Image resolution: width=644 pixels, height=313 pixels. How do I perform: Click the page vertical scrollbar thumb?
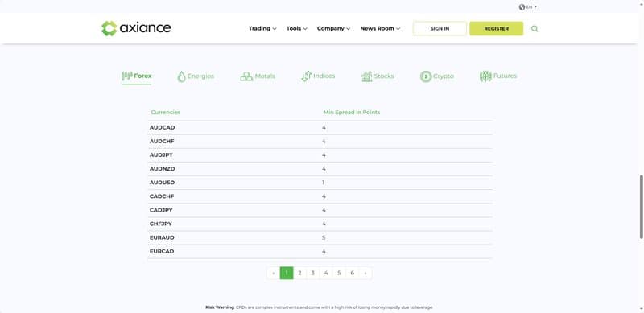(641, 207)
